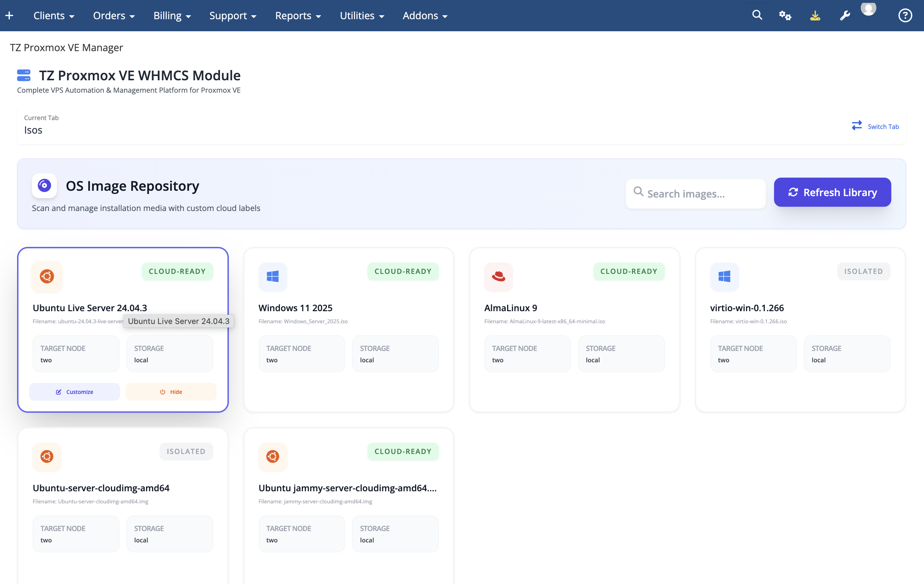Open the search icon in the navbar
This screenshot has height=584, width=924.
[x=757, y=15]
